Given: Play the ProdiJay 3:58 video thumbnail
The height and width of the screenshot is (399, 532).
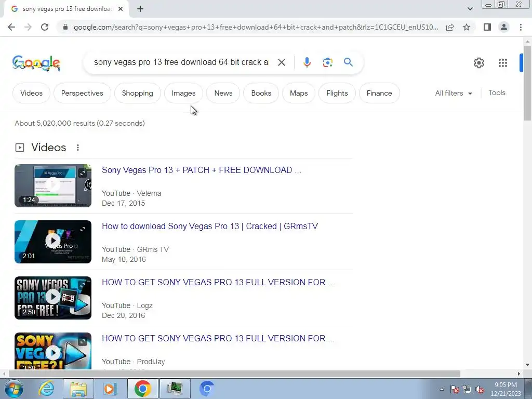Looking at the screenshot, I should tap(53, 351).
